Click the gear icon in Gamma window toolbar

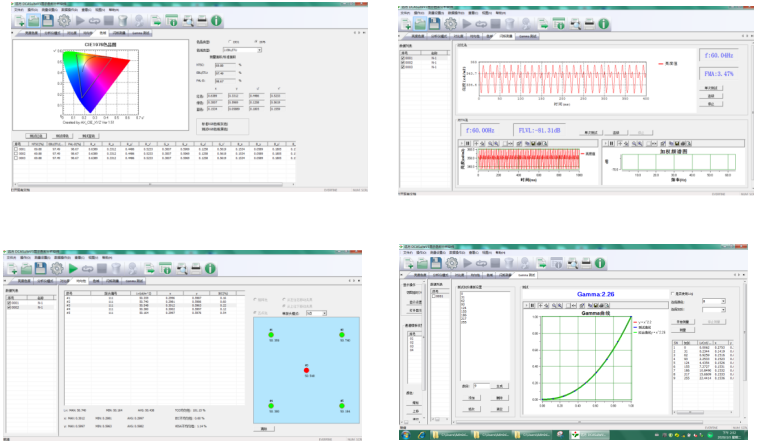(x=452, y=263)
